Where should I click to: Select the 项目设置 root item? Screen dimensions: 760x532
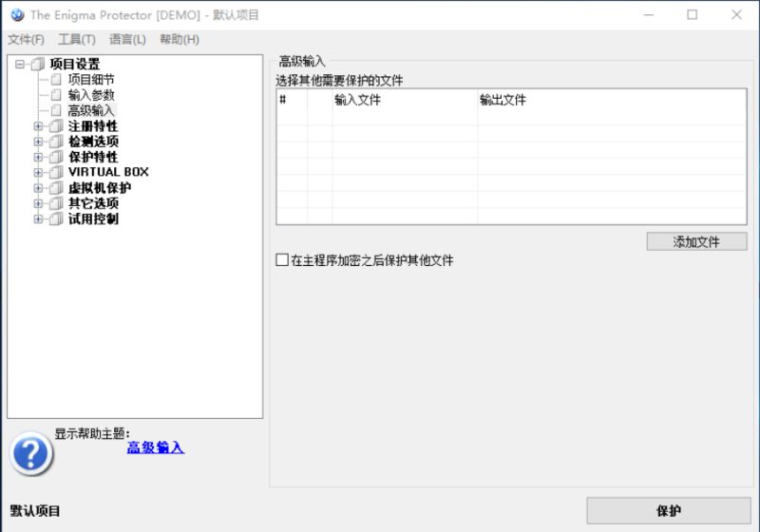pos(75,64)
